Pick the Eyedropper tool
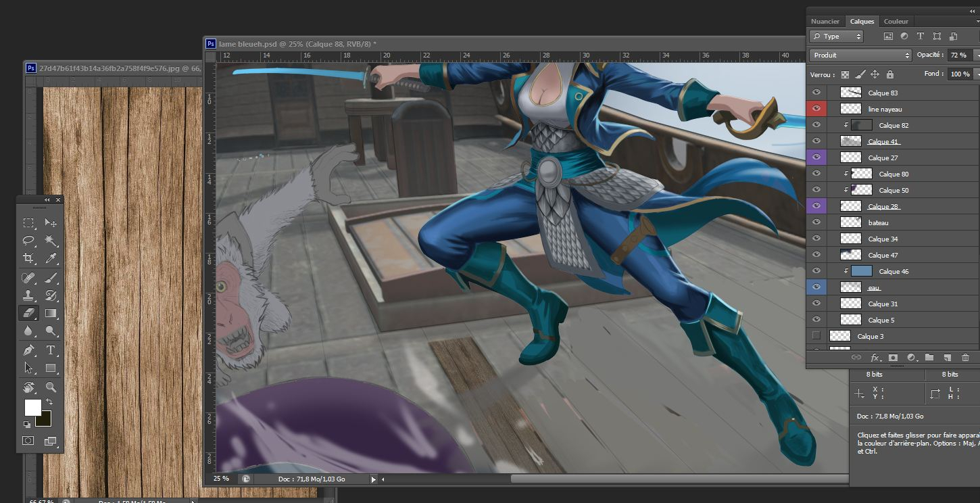This screenshot has width=980, height=503. 51,258
